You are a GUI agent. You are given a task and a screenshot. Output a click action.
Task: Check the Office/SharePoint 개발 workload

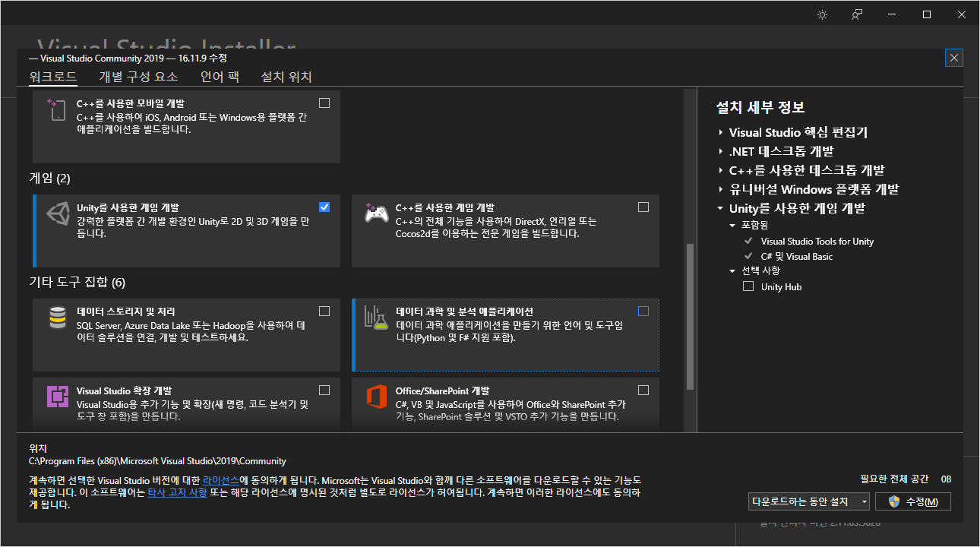click(x=643, y=390)
